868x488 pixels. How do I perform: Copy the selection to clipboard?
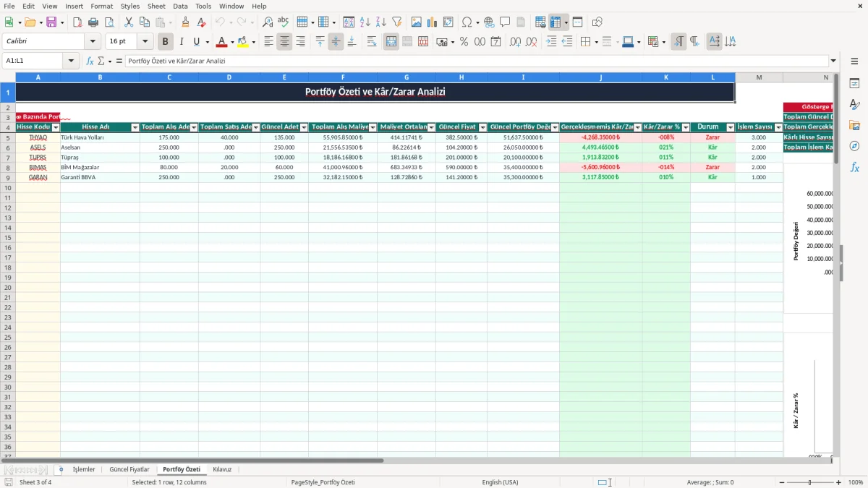click(145, 22)
